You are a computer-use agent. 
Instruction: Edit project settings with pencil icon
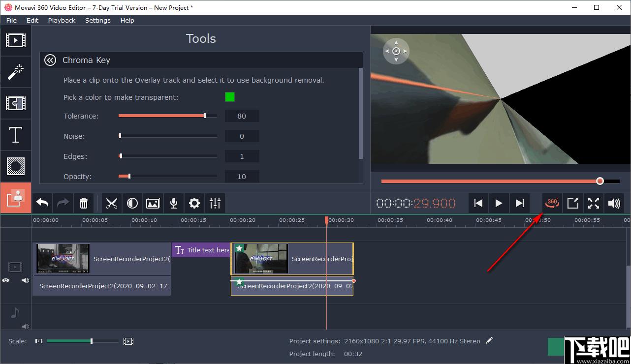click(x=489, y=340)
